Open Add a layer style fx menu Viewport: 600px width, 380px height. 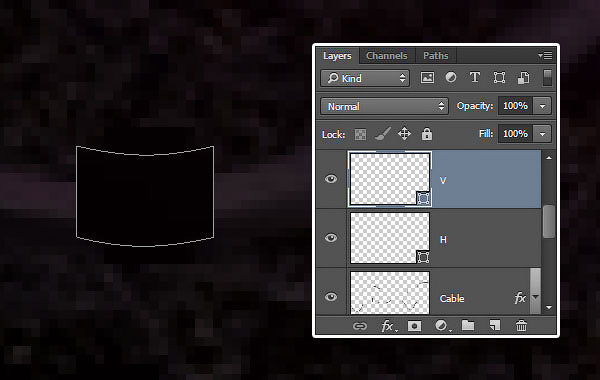pyautogui.click(x=388, y=326)
